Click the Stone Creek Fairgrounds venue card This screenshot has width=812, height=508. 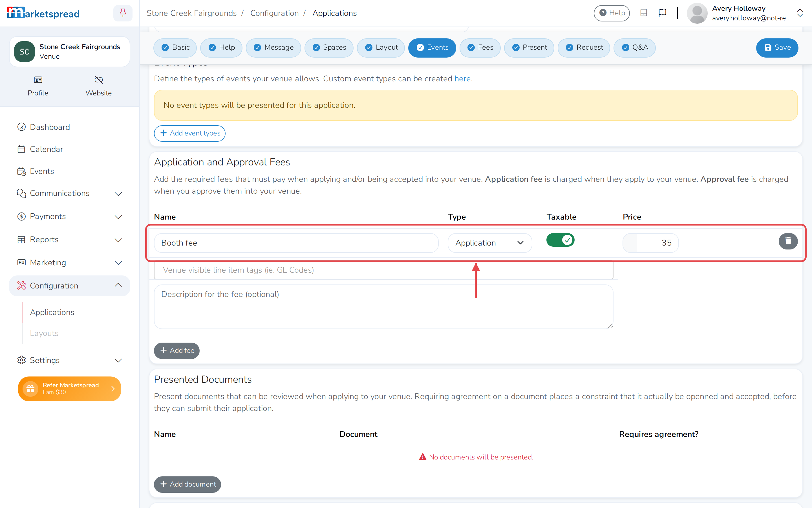(69, 51)
